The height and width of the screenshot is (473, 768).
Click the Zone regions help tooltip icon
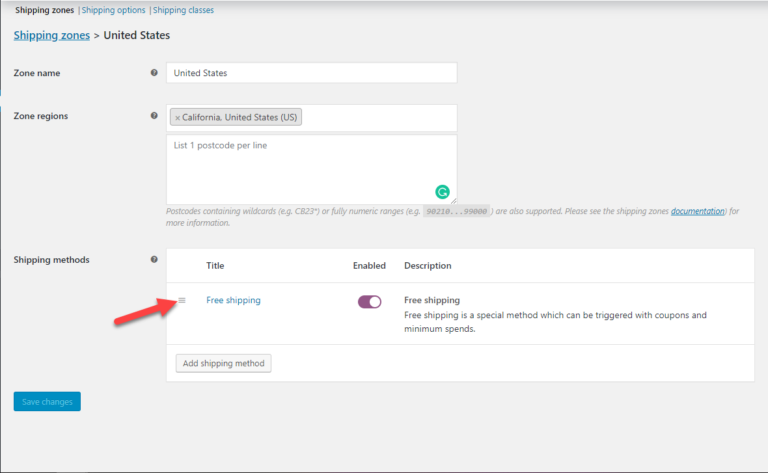154,116
